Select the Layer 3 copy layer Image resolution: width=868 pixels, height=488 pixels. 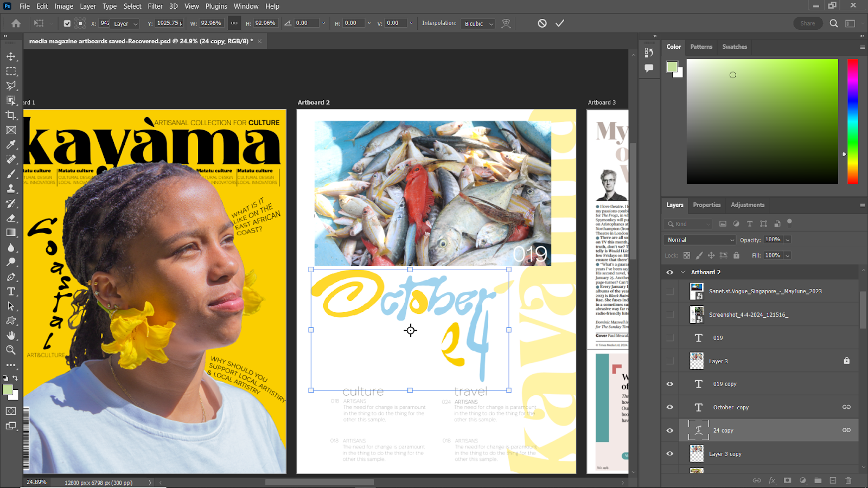(768, 454)
